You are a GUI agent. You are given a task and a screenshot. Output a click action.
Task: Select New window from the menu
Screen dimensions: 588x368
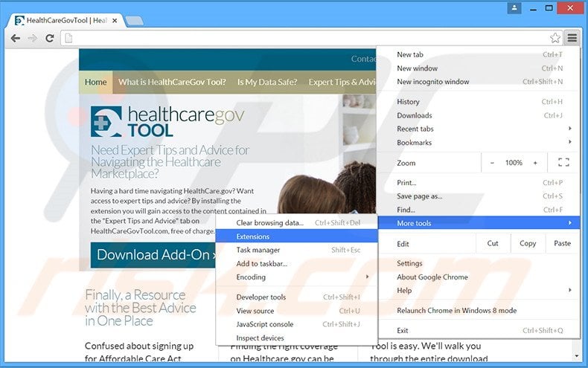[479, 68]
